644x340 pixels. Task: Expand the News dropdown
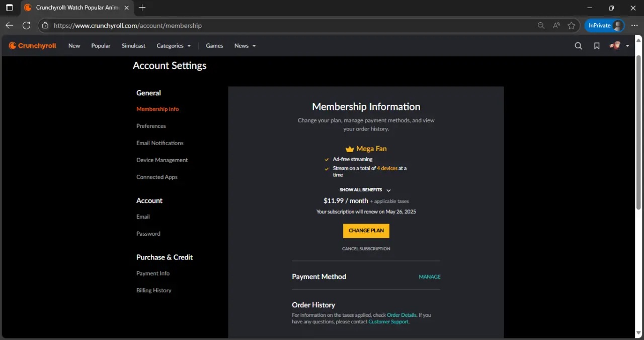point(245,46)
